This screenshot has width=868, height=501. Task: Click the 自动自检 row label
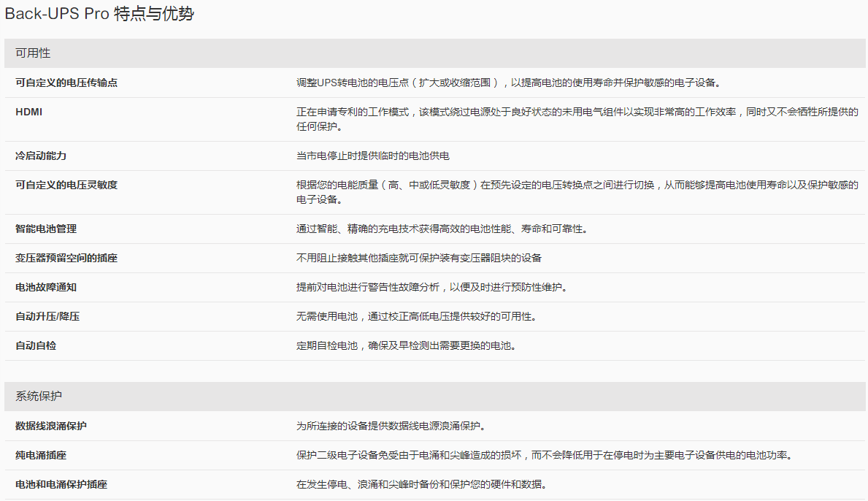(36, 345)
